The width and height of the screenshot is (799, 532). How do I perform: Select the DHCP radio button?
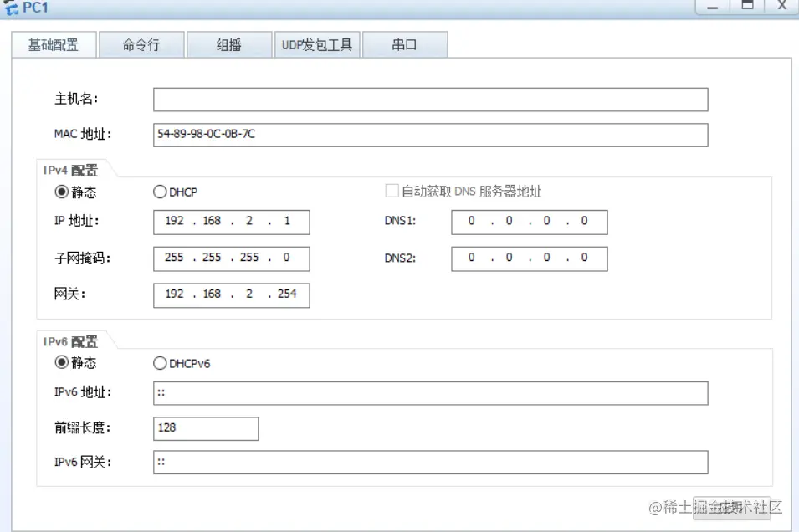160,192
